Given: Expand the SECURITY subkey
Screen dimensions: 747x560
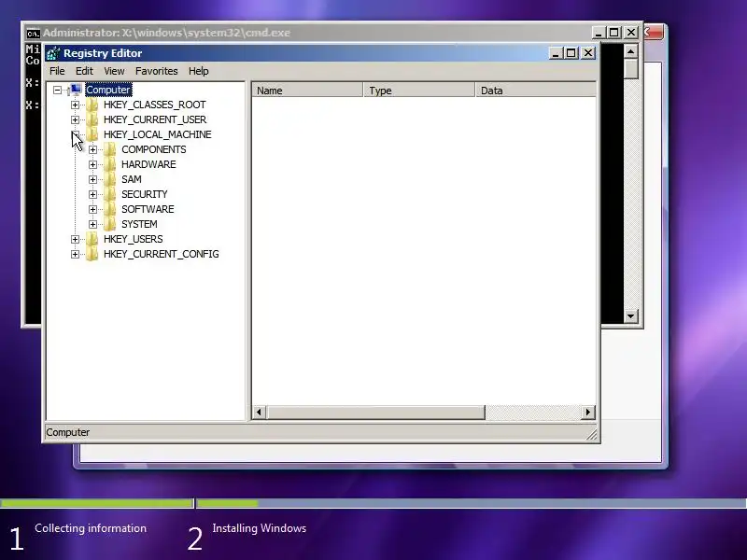Looking at the screenshot, I should click(x=92, y=194).
